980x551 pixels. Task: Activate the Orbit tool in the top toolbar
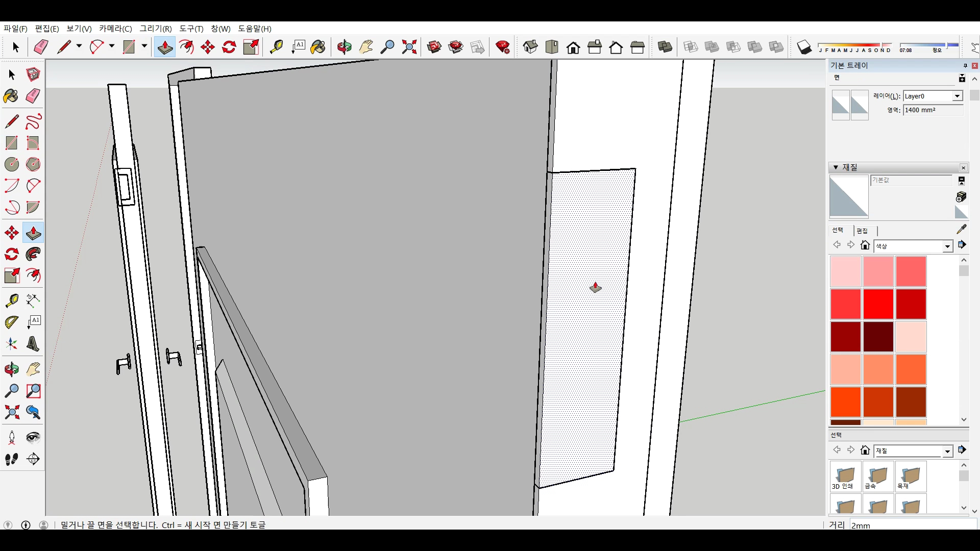click(344, 47)
